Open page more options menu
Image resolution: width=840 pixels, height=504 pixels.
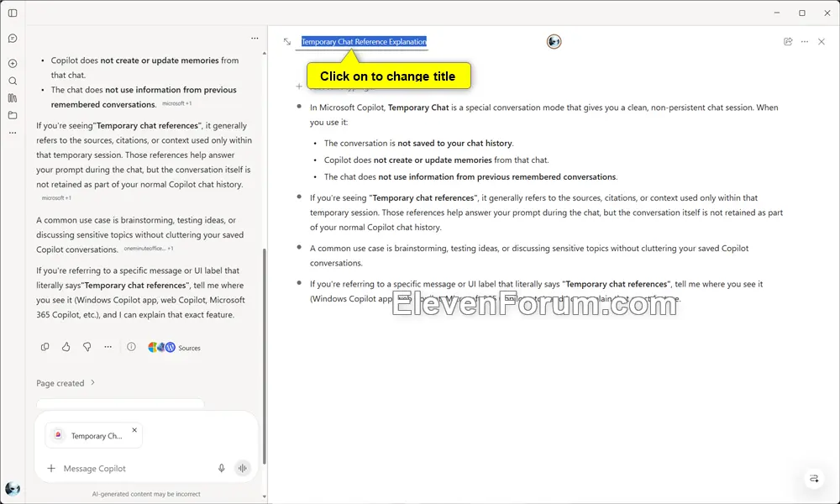[x=804, y=41]
